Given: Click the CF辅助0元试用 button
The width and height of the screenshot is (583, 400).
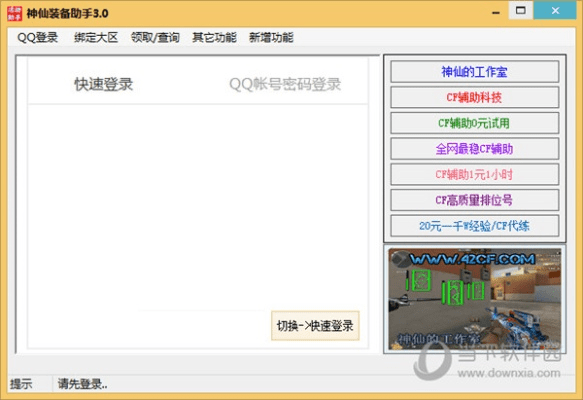Looking at the screenshot, I should click(474, 123).
